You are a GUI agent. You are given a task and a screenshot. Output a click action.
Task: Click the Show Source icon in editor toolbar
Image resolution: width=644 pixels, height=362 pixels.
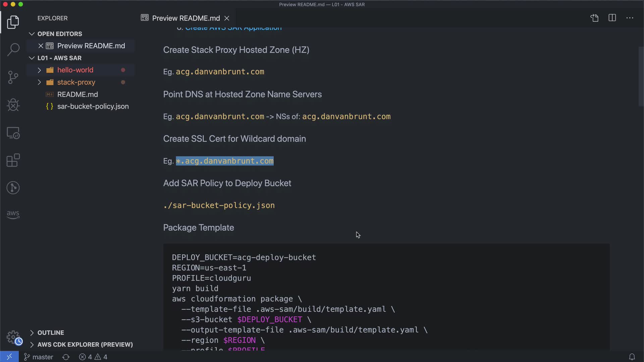click(x=594, y=18)
